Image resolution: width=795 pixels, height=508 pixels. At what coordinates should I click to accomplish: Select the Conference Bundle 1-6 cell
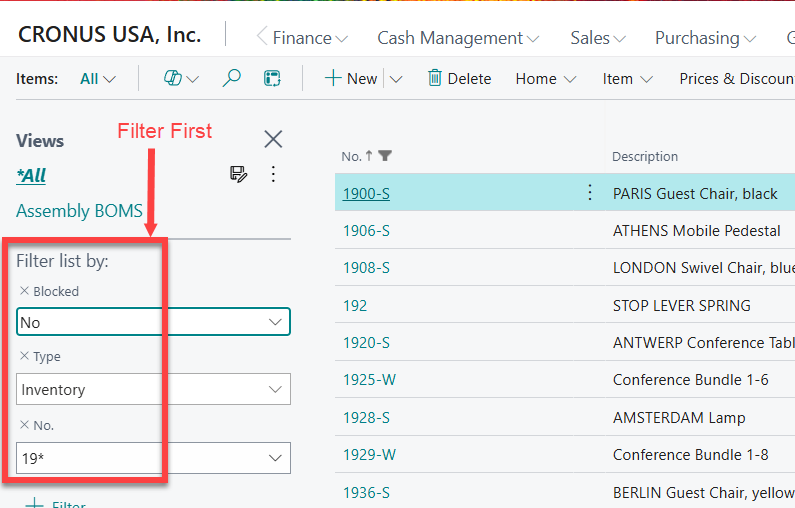[x=691, y=380]
